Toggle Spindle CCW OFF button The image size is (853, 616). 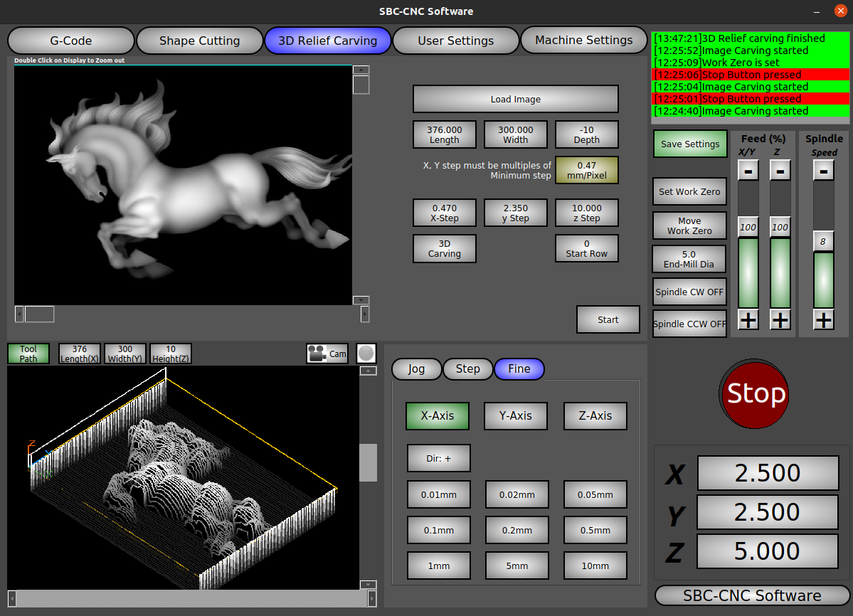click(x=689, y=324)
